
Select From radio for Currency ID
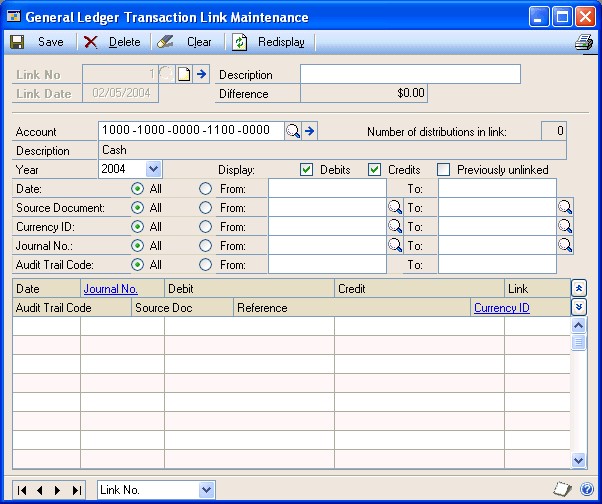pos(205,226)
